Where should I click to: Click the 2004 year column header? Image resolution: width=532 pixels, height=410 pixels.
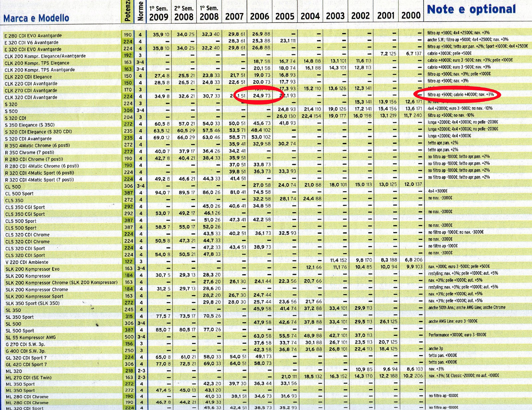(x=310, y=16)
